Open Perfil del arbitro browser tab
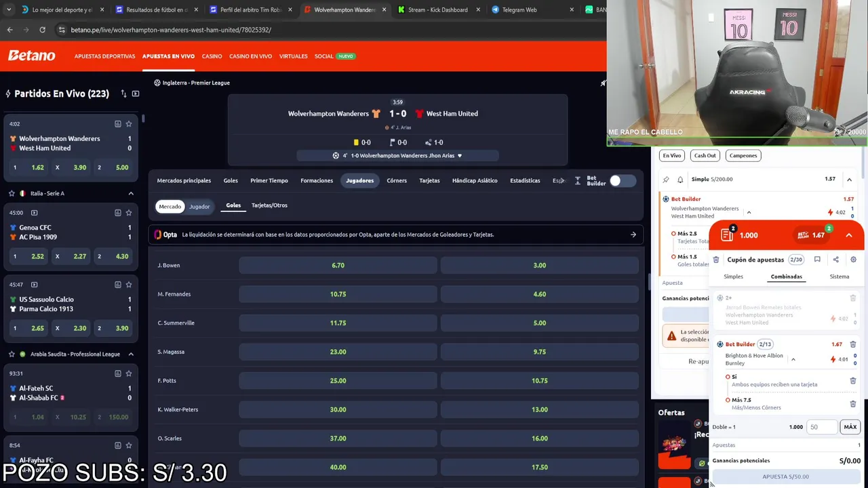Screen dimensions: 868x488 250,10
